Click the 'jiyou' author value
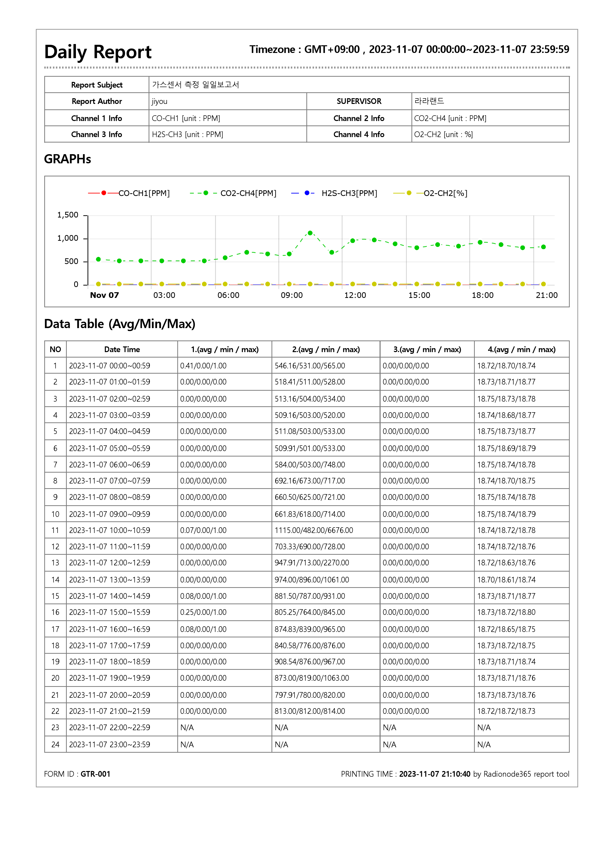Image resolution: width=613 pixels, height=868 pixels. (159, 101)
